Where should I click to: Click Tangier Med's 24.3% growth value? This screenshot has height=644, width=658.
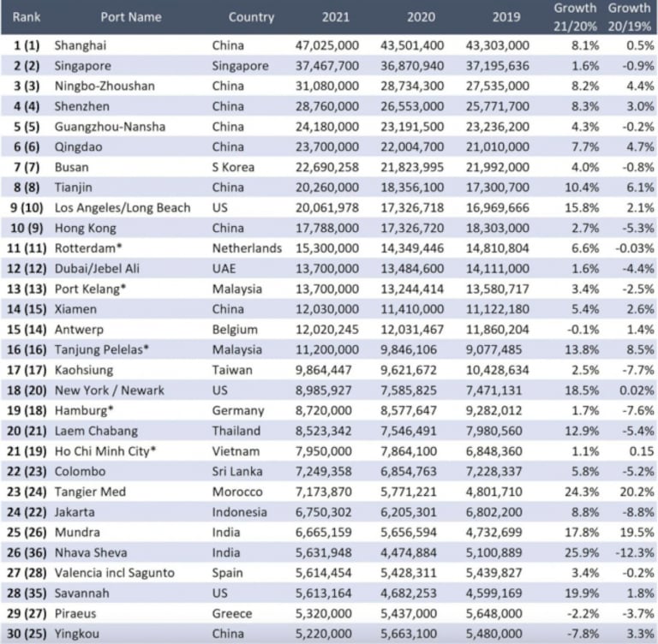580,492
